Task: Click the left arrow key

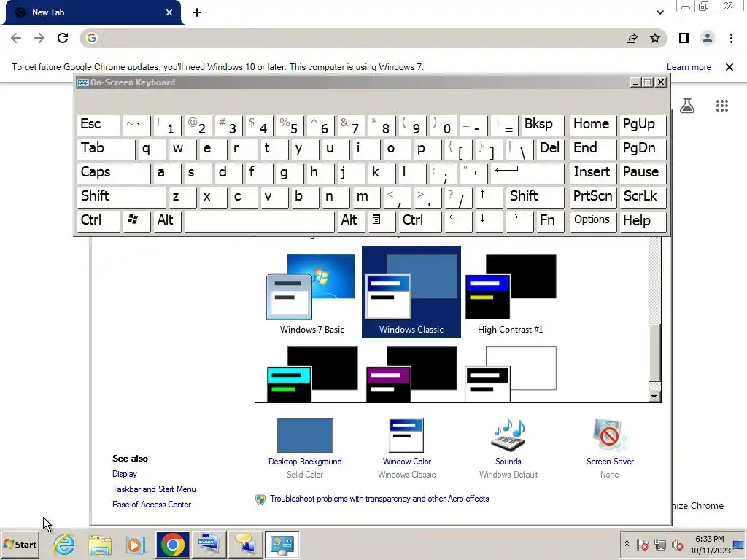Action: pyautogui.click(x=458, y=222)
